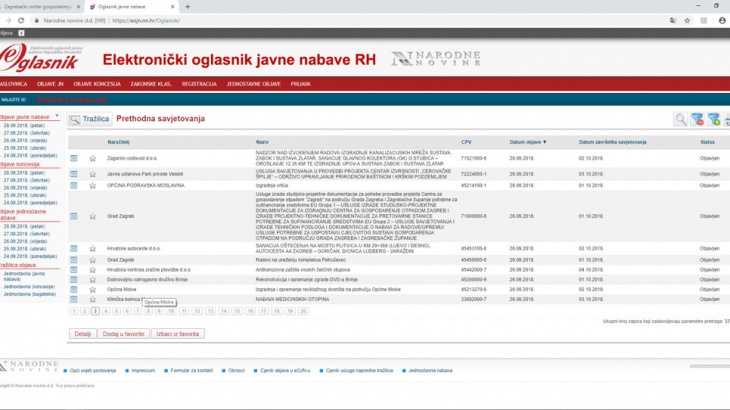This screenshot has height=410, width=730.
Task: Open the Tražilica search panel
Action: [x=89, y=119]
